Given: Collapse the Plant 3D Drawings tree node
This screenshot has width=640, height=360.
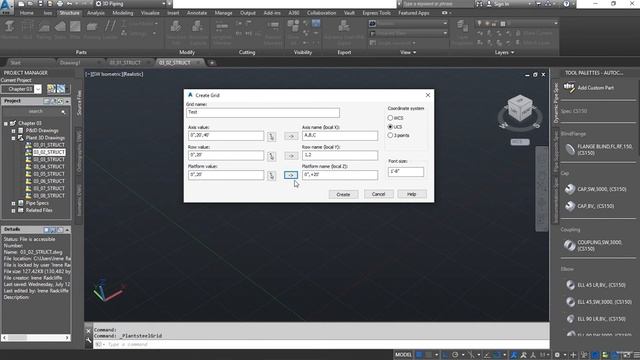Looking at the screenshot, I should [13, 138].
